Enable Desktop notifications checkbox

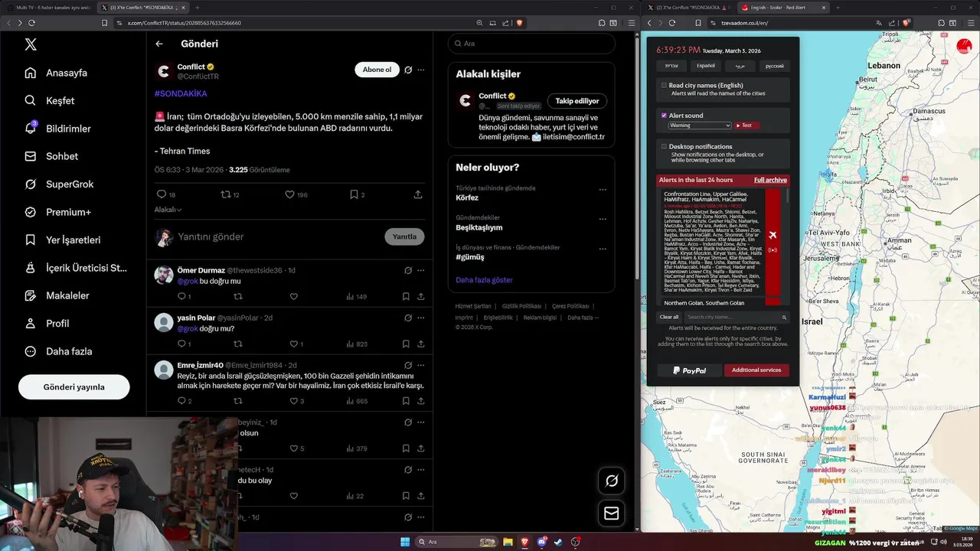point(664,146)
